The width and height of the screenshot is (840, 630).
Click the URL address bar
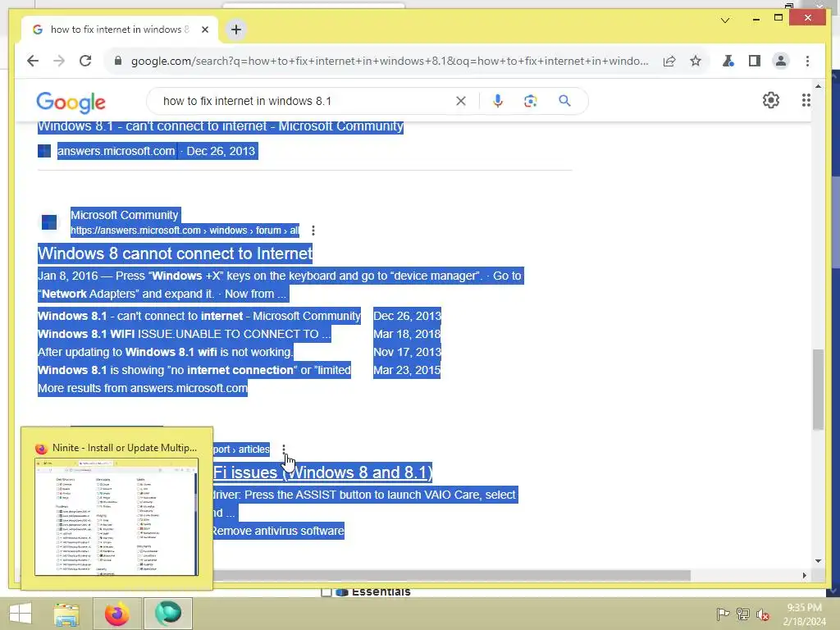pyautogui.click(x=390, y=61)
